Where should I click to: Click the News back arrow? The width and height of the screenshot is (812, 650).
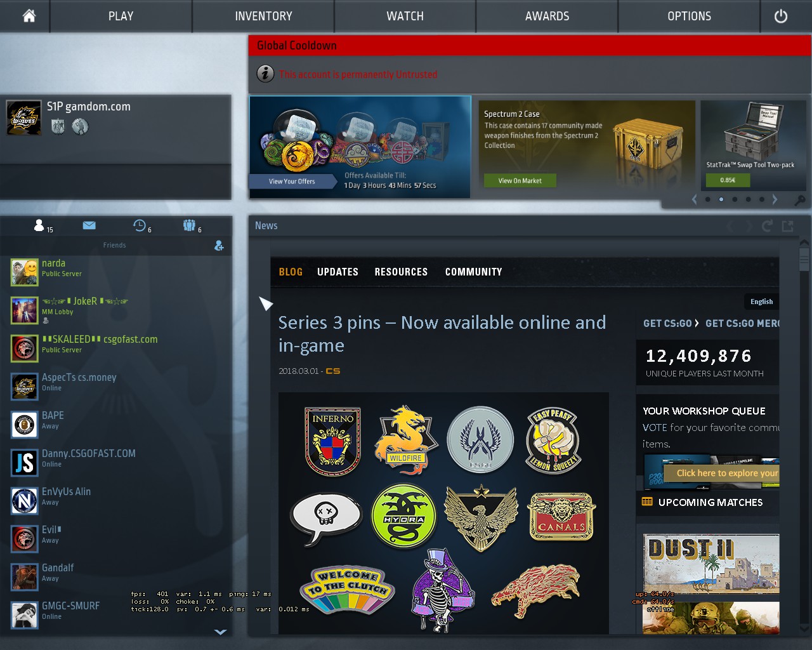(730, 226)
